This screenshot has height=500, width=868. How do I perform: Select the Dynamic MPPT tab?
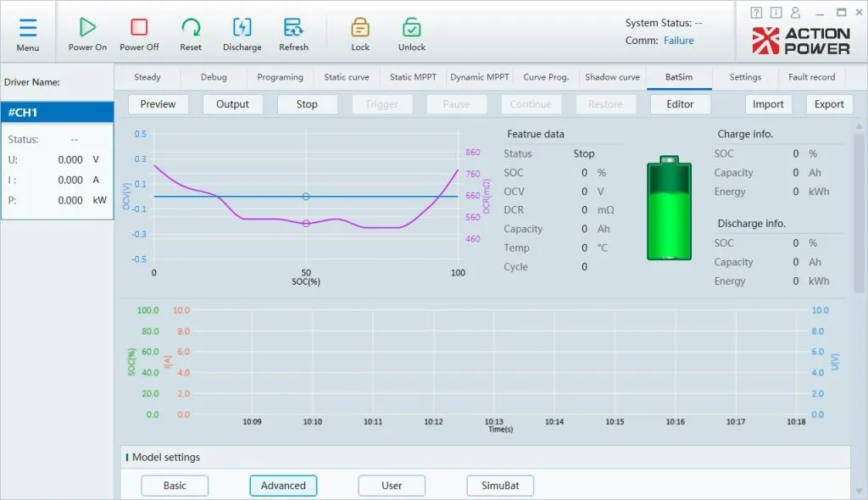(480, 77)
